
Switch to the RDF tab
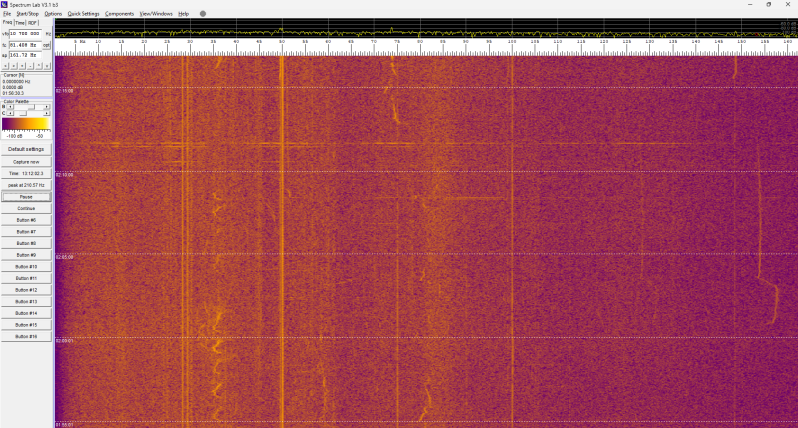click(33, 23)
